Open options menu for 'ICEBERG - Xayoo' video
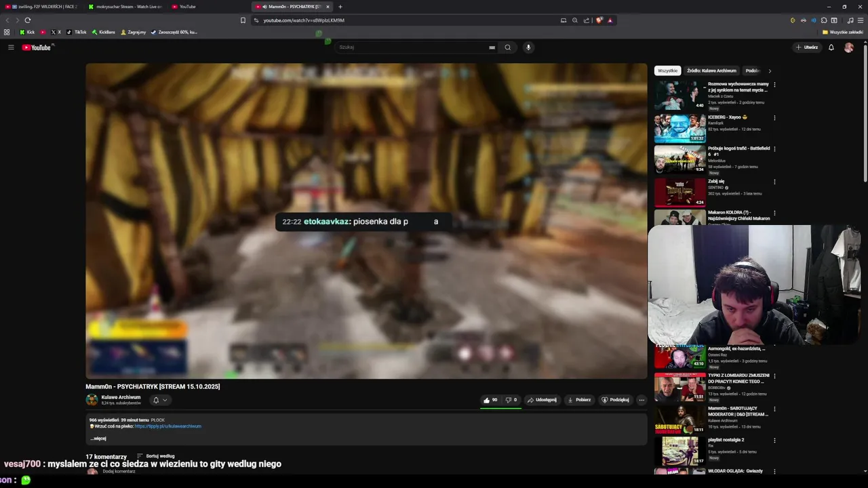Screen dimensions: 868x488 coord(774,118)
